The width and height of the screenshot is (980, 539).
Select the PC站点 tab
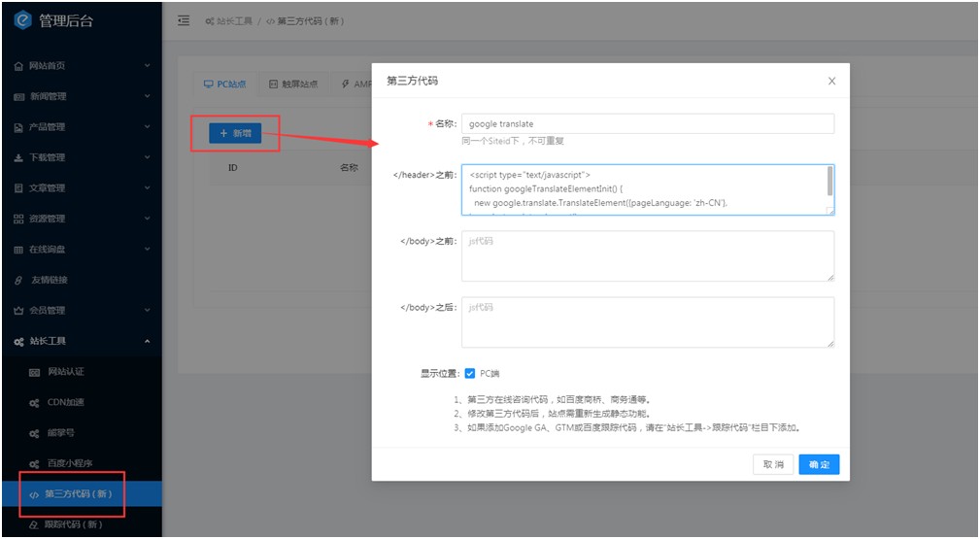[224, 84]
